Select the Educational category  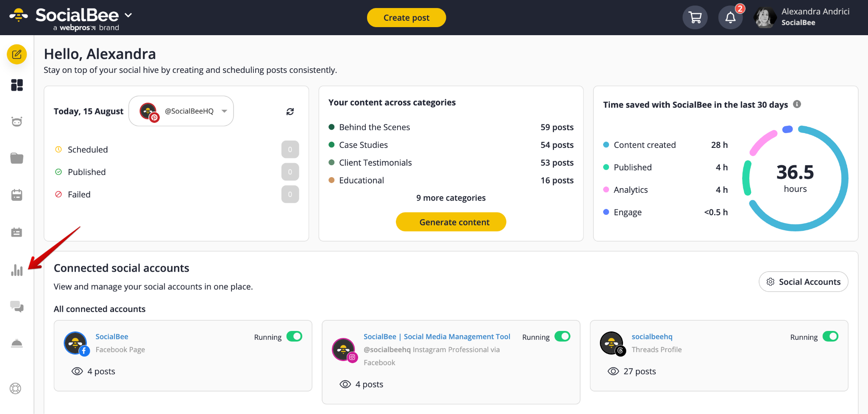(x=362, y=181)
